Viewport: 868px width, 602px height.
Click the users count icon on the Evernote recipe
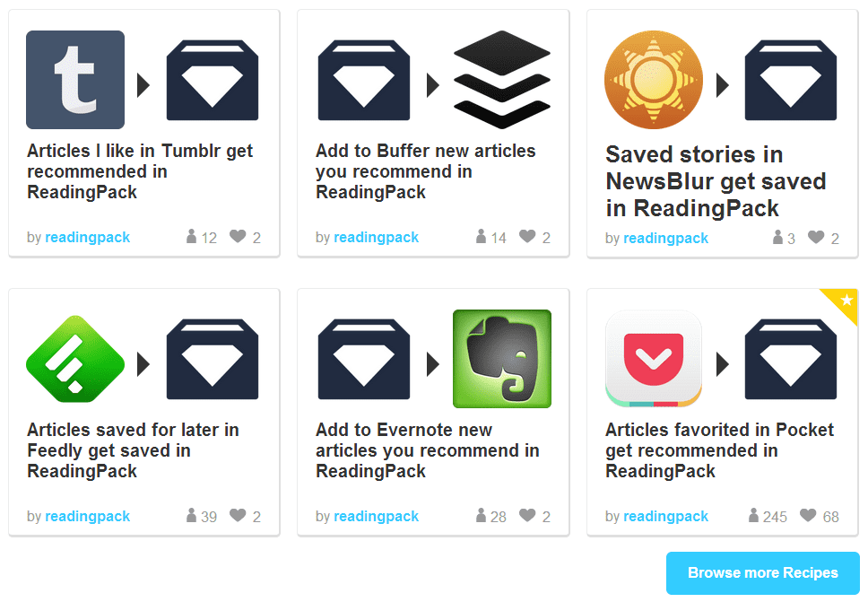tap(481, 516)
